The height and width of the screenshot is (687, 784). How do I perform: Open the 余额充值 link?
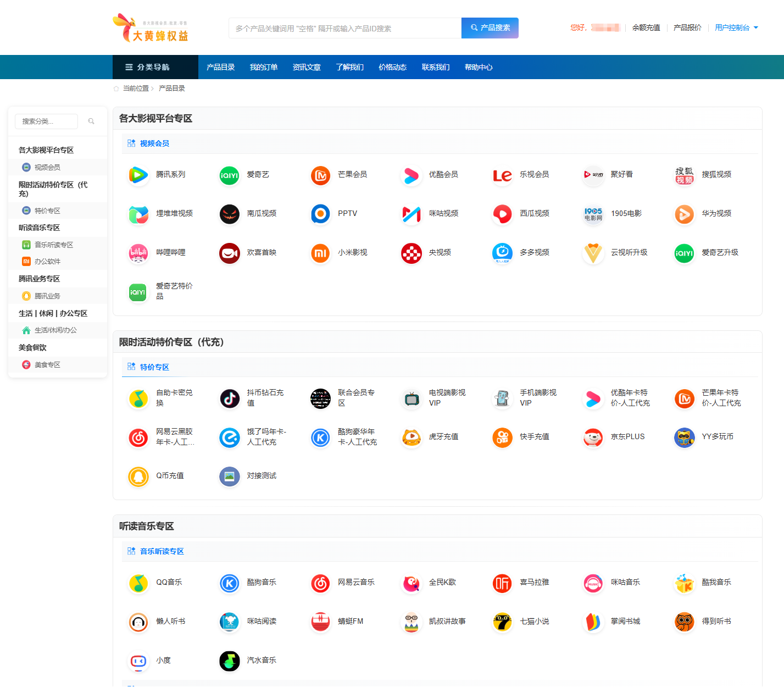pos(646,27)
